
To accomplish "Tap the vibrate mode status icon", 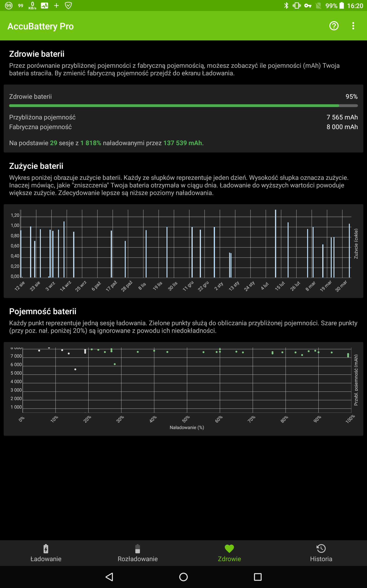I will pos(296,6).
